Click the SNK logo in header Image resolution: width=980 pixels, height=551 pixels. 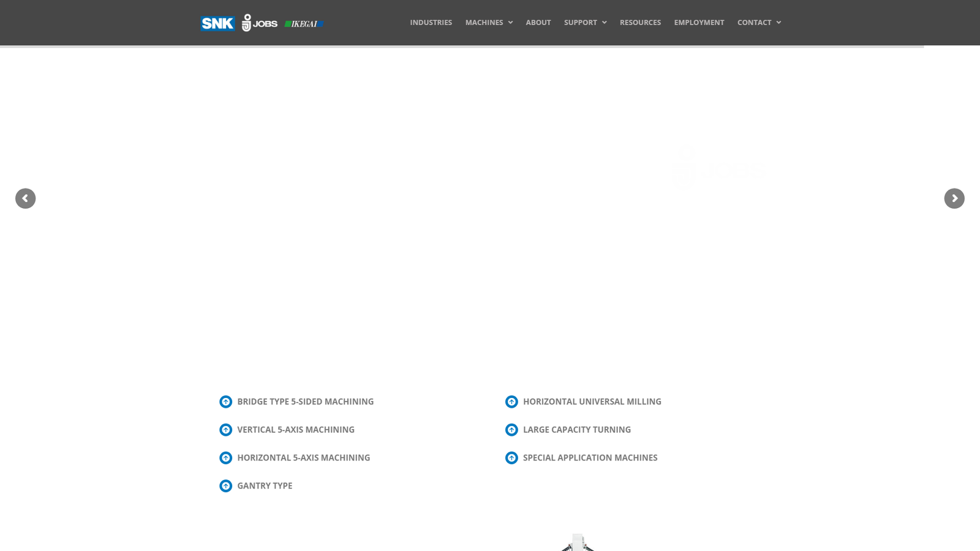pyautogui.click(x=217, y=23)
